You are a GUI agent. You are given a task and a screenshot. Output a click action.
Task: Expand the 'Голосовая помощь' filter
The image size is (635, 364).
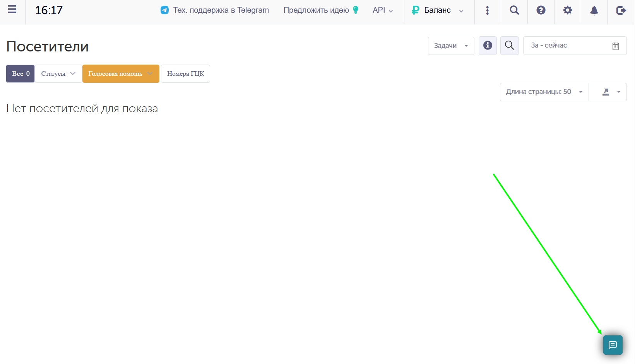(x=121, y=73)
